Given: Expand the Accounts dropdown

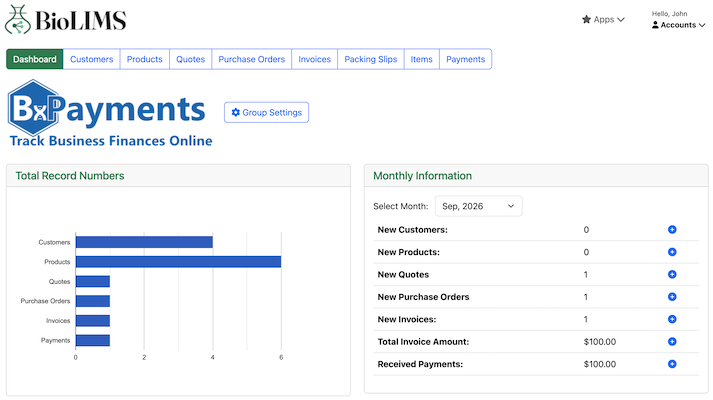Looking at the screenshot, I should [x=678, y=25].
